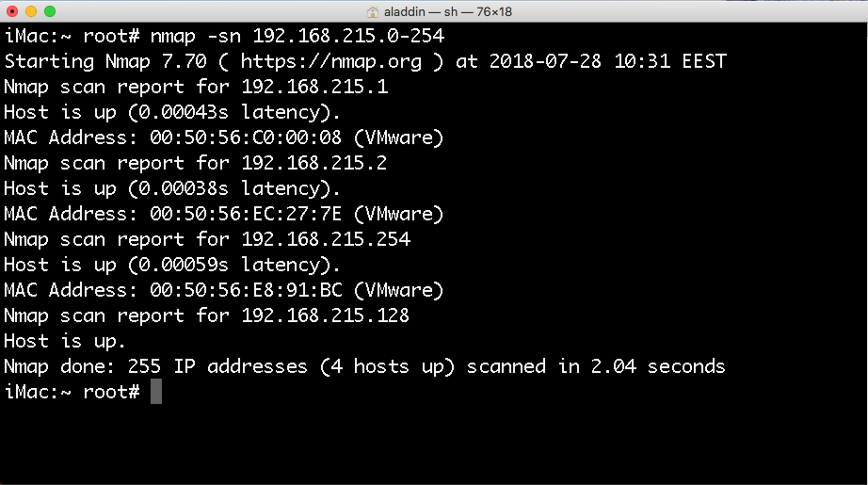This screenshot has width=868, height=485.
Task: Click the 'Starting Nmap 7.70' text
Action: coord(105,61)
